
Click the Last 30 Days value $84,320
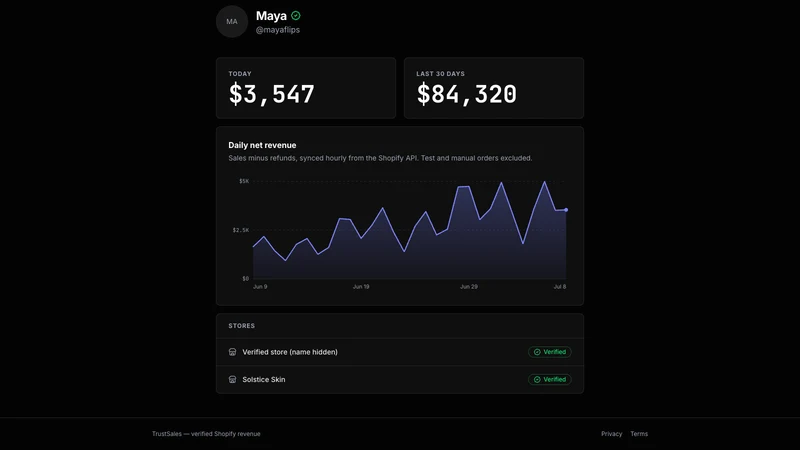466,94
